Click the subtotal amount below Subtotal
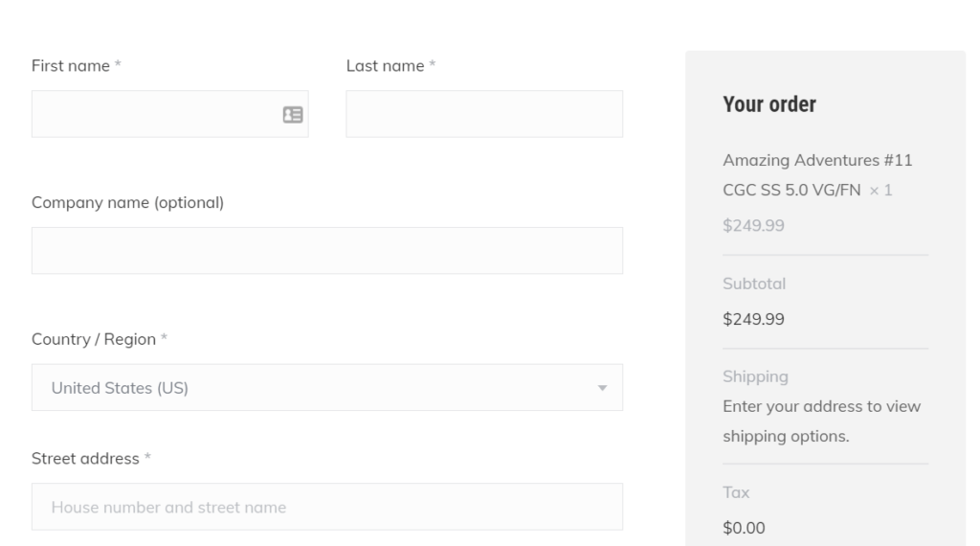This screenshot has height=546, width=980. click(753, 319)
